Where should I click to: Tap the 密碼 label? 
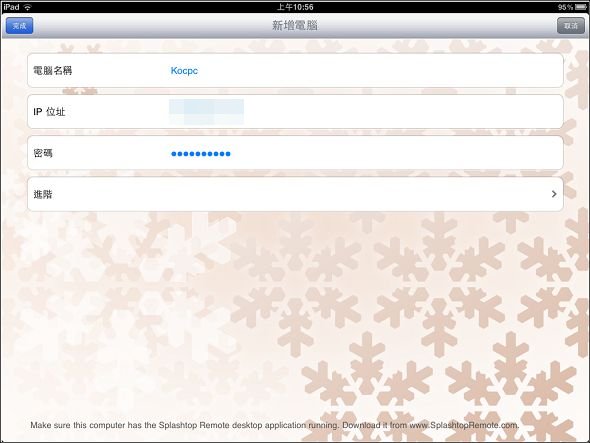(43, 153)
